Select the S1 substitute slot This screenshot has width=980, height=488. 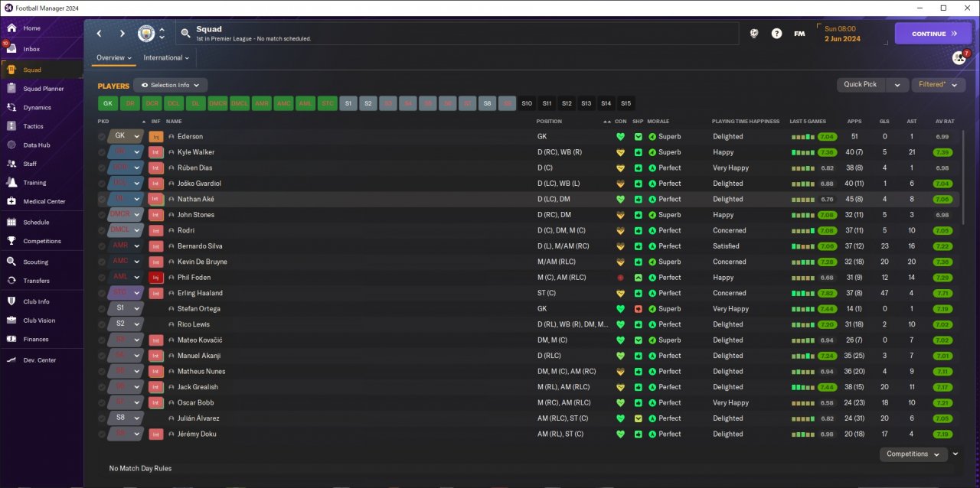(348, 103)
